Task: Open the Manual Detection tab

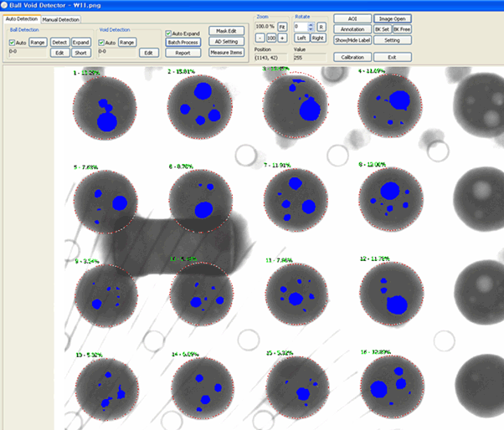Action: click(x=61, y=19)
